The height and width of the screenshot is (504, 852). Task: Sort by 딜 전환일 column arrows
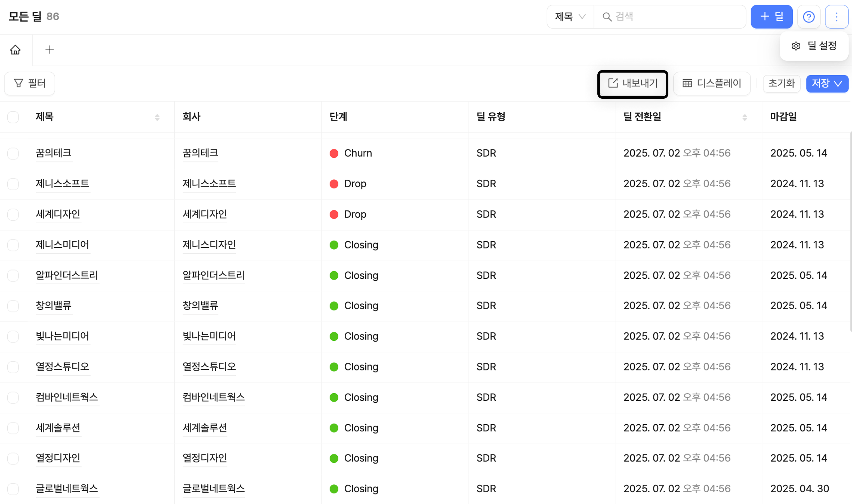coord(745,117)
